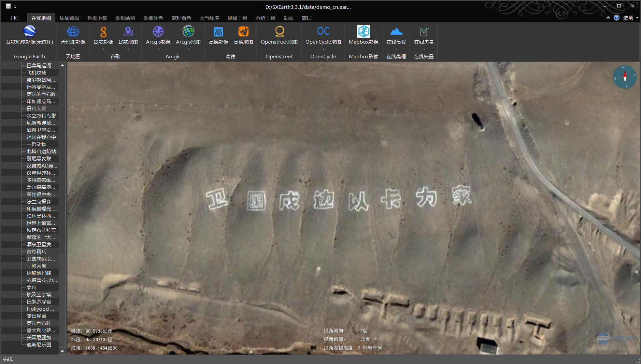
Task: Click the Google Earth imagery (no offset) icon
Action: click(29, 31)
